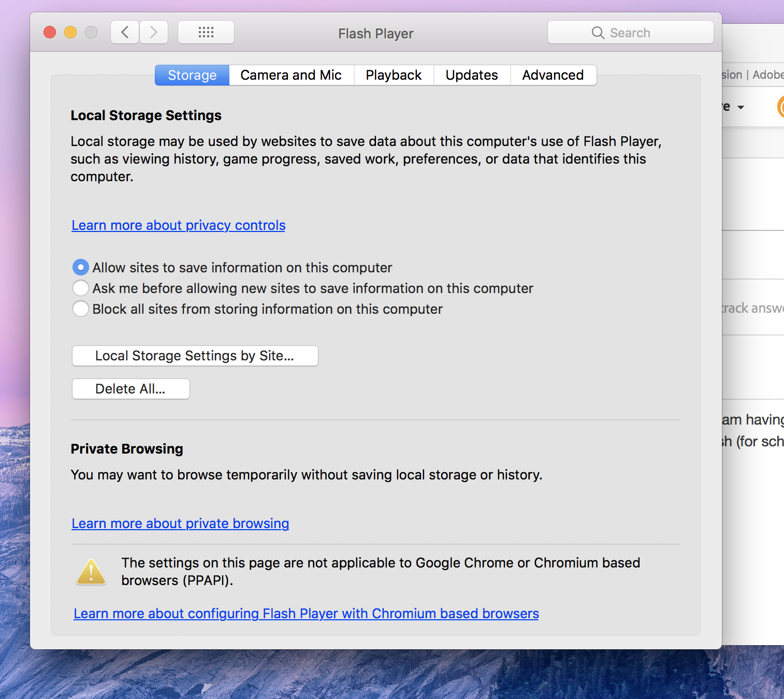Click the Delete All button
This screenshot has height=699, width=784.
click(130, 389)
